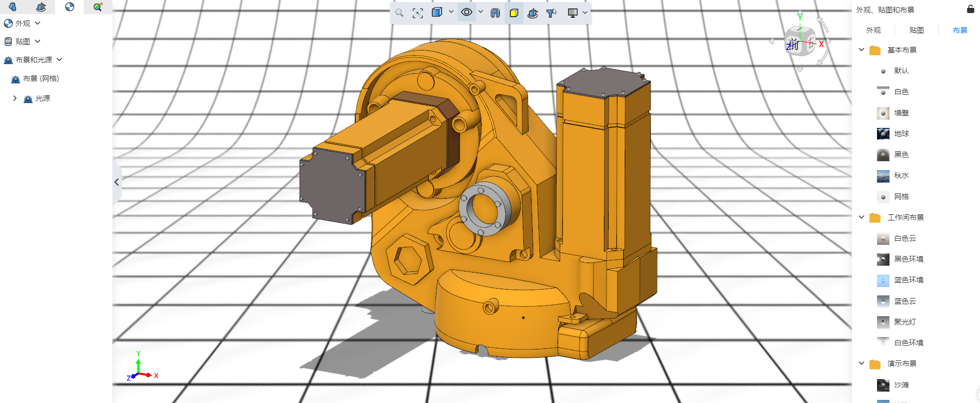
Task: Switch to the 贴图 tab
Action: tap(917, 30)
